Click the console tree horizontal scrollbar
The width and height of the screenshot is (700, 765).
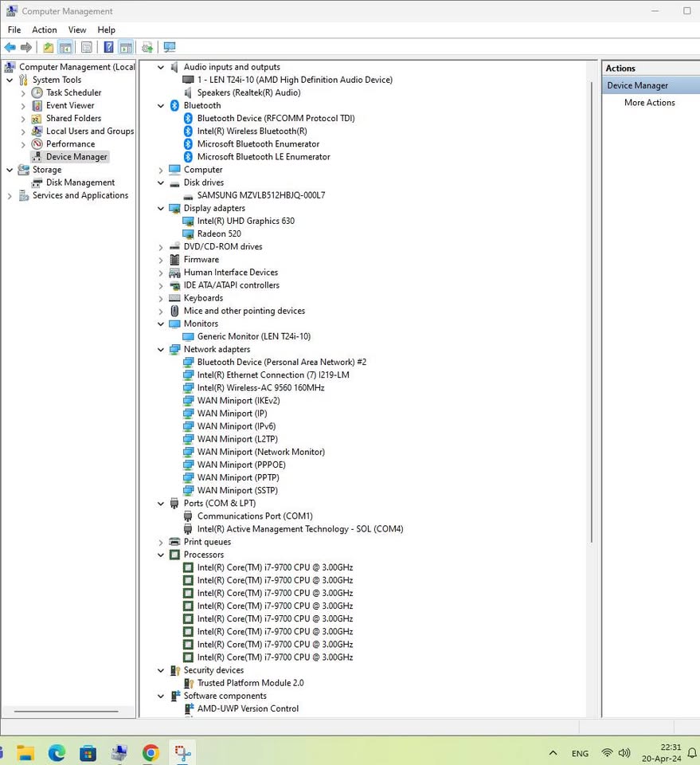(x=66, y=712)
